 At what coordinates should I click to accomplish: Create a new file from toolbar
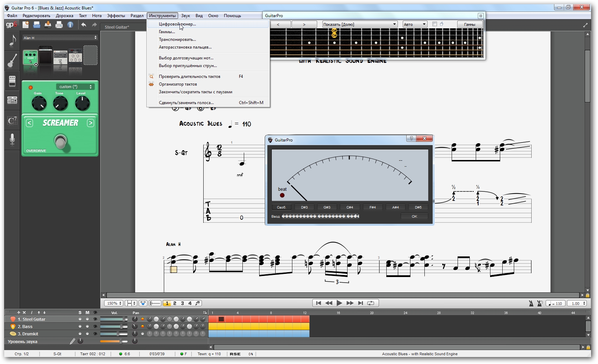coord(25,24)
